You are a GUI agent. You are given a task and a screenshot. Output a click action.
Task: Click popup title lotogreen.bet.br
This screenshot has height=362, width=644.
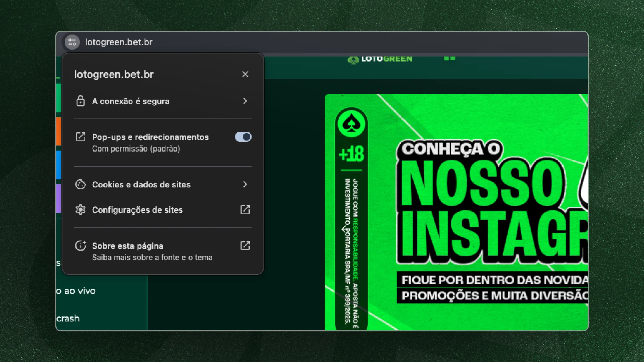(x=114, y=74)
